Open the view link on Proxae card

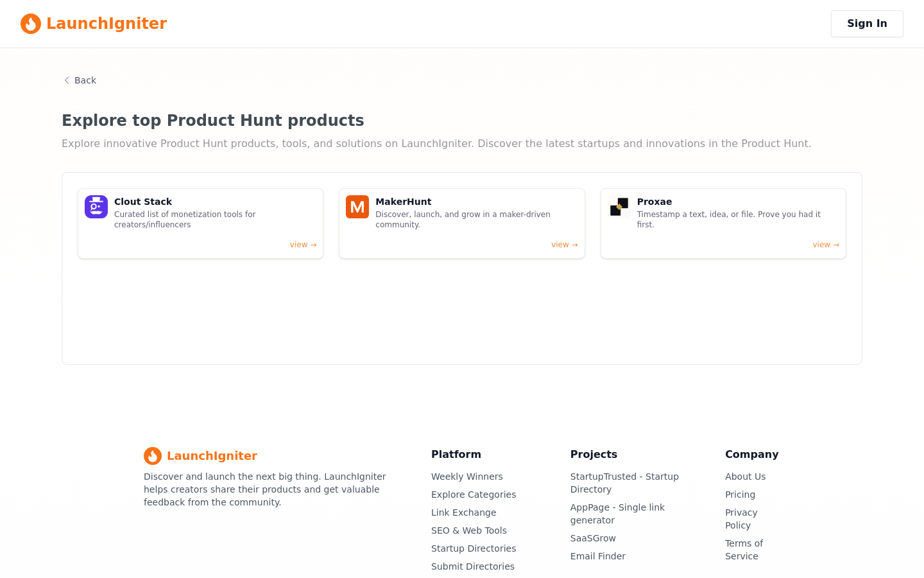coord(826,245)
